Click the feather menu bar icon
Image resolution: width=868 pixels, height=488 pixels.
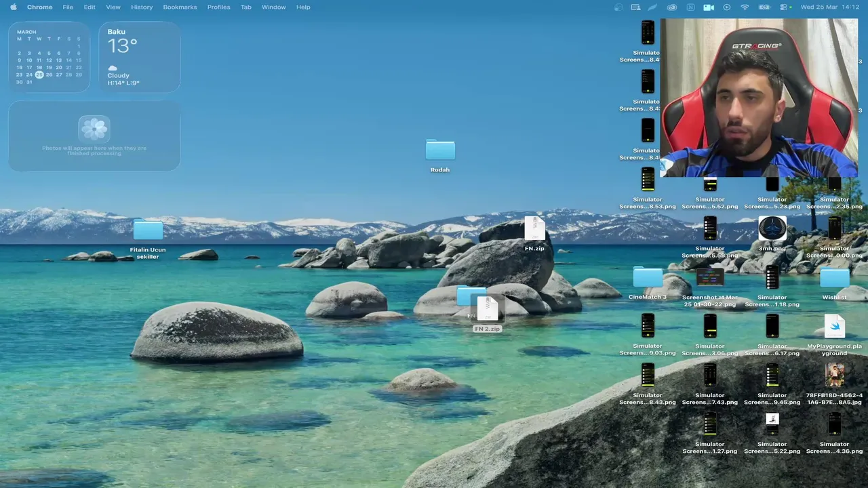coord(653,7)
